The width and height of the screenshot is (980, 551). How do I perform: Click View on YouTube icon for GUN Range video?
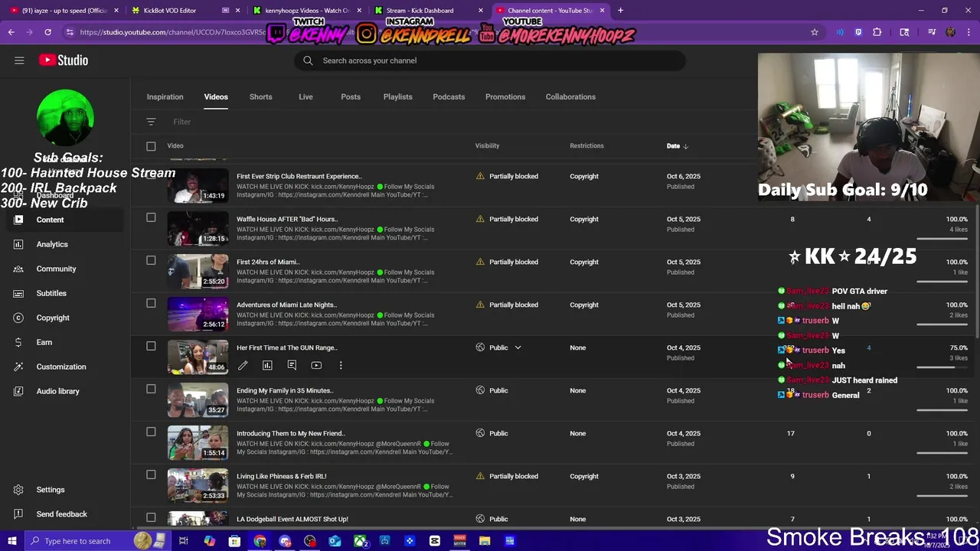tap(316, 366)
